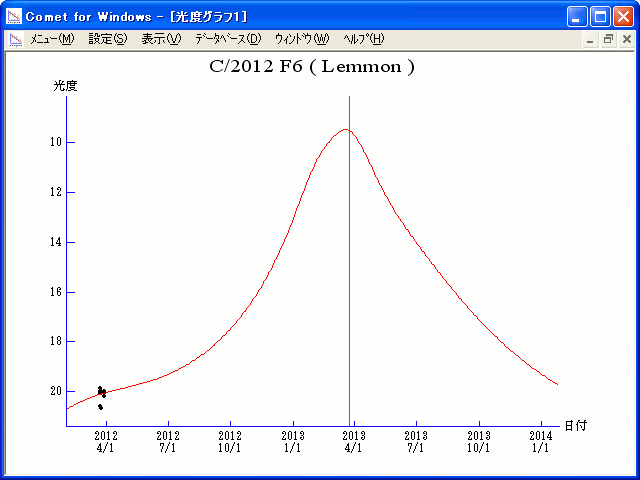
Task: Click the 2013 4/1 date label
Action: [x=354, y=442]
